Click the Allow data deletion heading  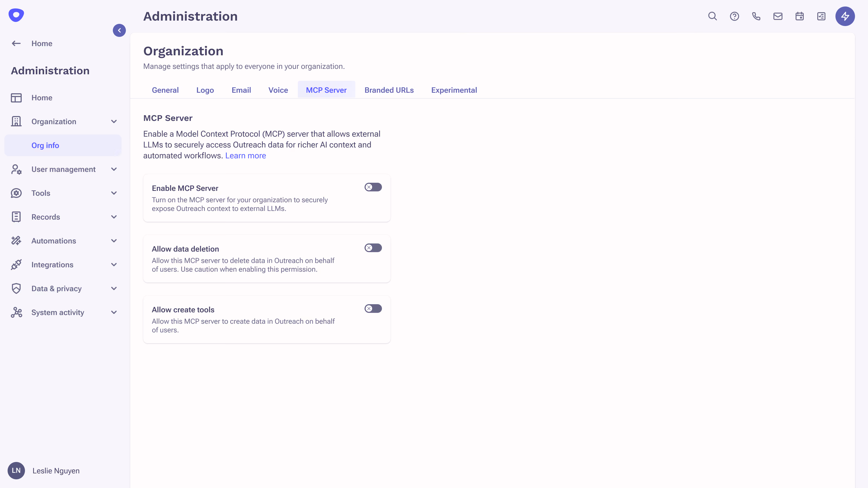[x=185, y=249]
